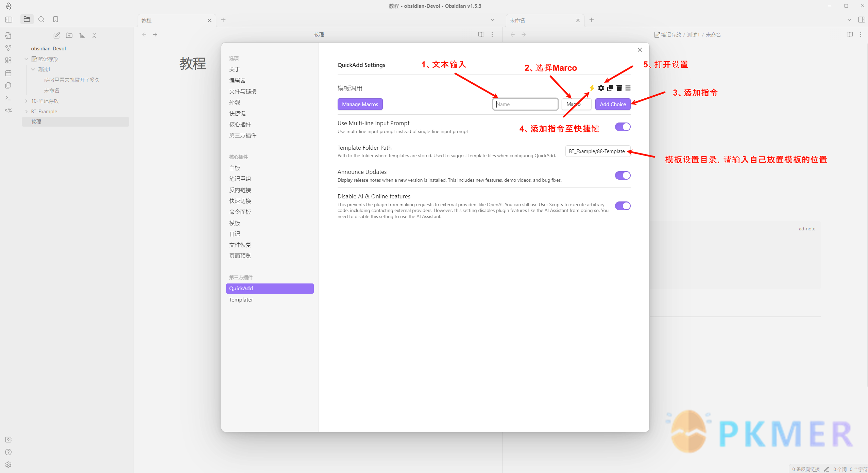The width and height of the screenshot is (868, 473).
Task: Open the graph view ribbon icon
Action: 8,48
